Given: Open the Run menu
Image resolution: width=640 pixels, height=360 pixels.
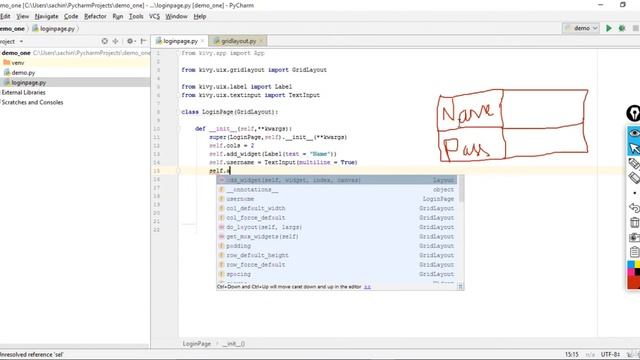Looking at the screenshot, I should coord(118,16).
